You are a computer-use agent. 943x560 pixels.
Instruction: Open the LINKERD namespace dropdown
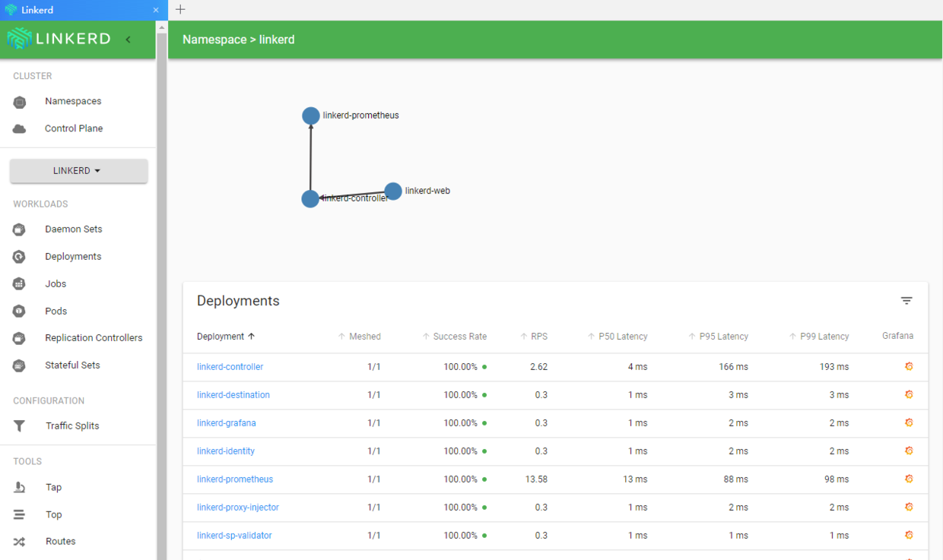pyautogui.click(x=78, y=171)
